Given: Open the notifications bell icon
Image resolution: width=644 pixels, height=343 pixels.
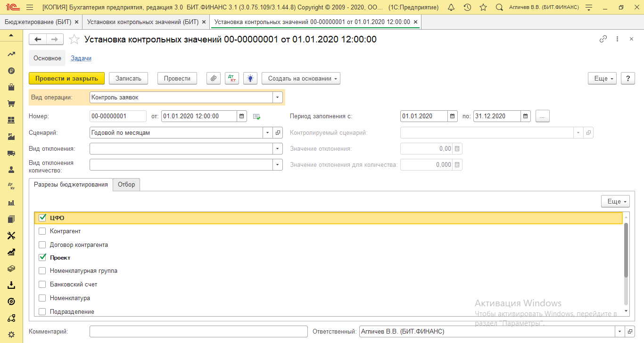Looking at the screenshot, I should click(451, 8).
